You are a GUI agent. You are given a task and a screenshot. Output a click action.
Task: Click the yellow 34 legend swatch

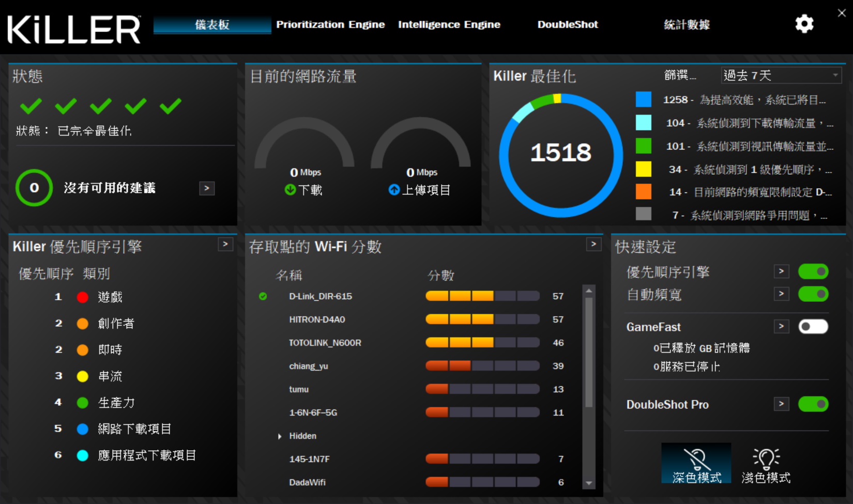tap(644, 169)
